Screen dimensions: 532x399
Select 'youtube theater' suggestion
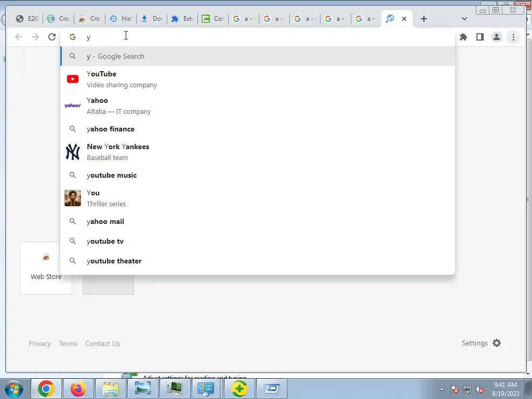258,261
